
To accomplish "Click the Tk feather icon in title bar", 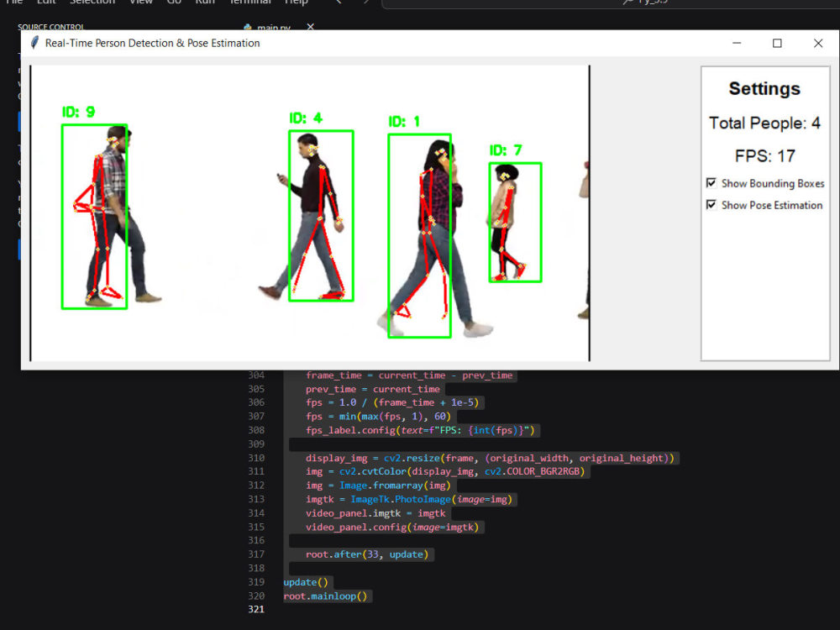I will pyautogui.click(x=34, y=43).
